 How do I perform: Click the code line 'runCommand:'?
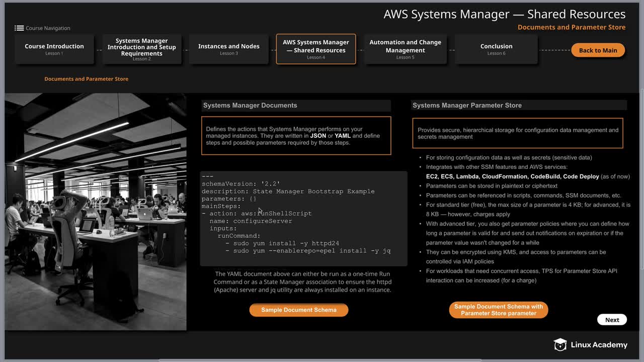point(239,236)
